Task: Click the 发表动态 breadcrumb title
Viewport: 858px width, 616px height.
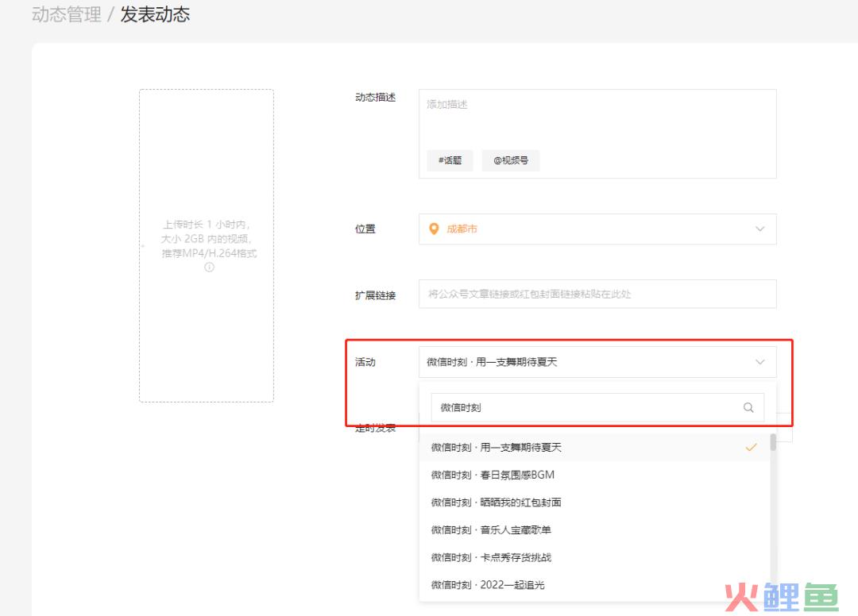Action: click(155, 14)
